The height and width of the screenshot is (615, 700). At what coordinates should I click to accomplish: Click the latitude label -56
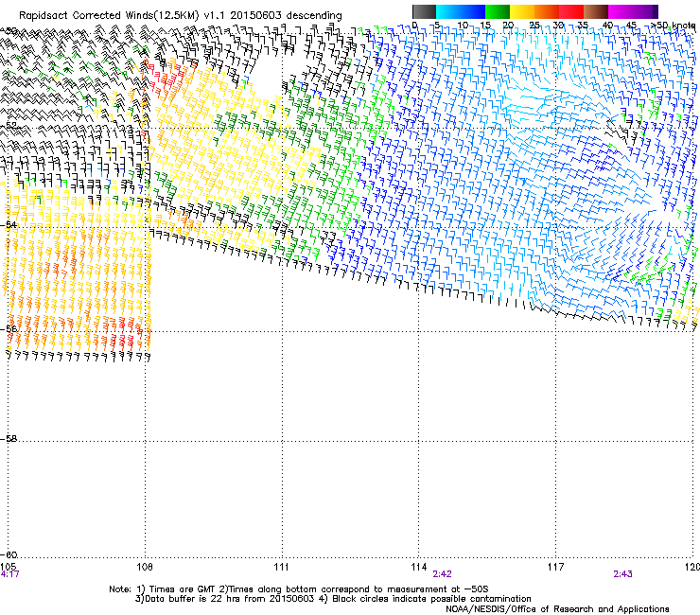point(9,328)
